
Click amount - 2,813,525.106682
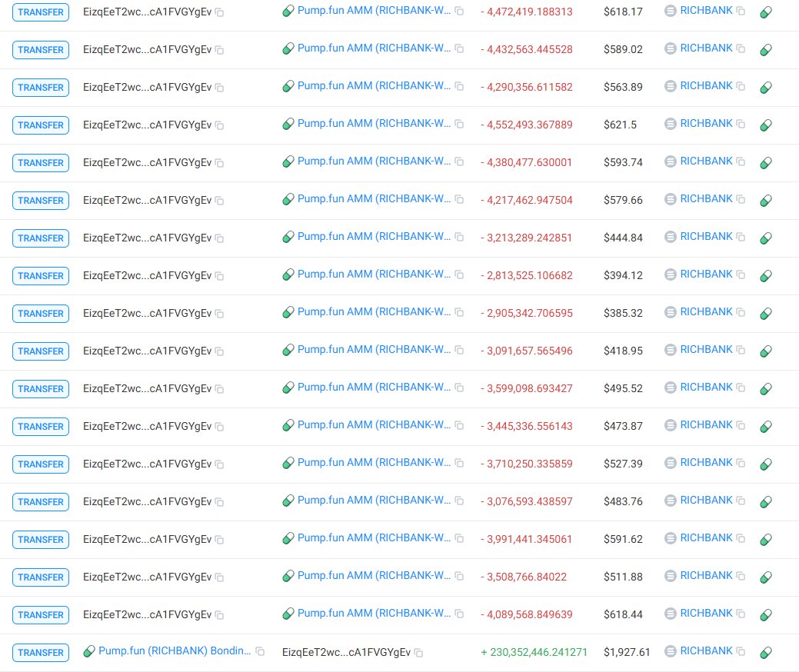point(526,275)
